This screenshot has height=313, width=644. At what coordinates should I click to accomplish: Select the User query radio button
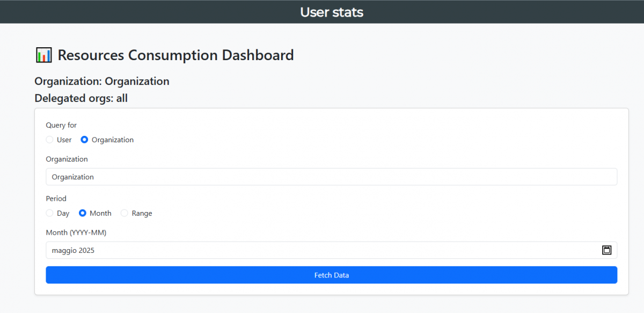click(x=50, y=140)
